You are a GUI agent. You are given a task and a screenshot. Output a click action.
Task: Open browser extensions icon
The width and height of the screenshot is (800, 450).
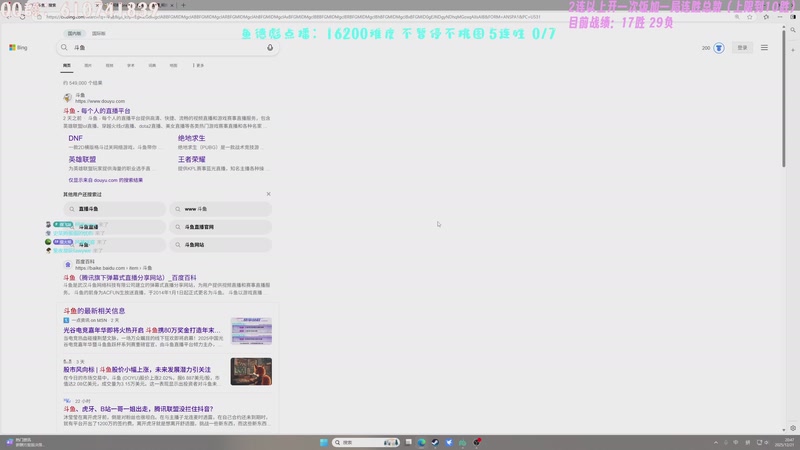(766, 17)
